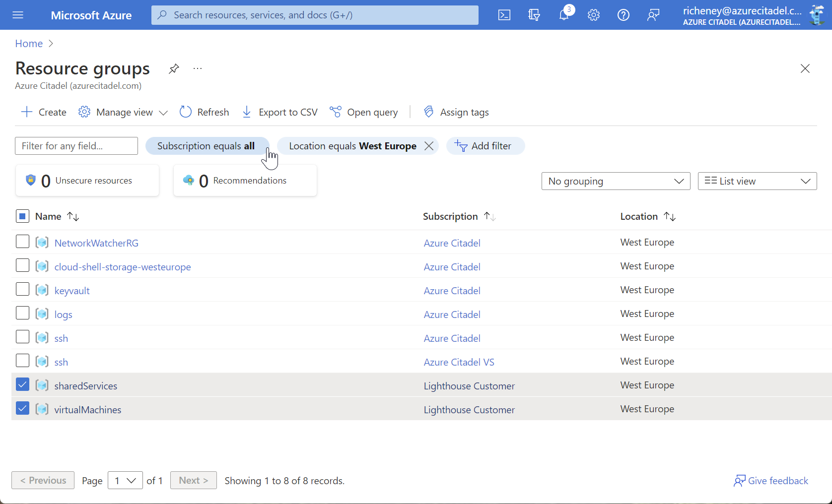The image size is (832, 504).
Task: Pin Resource groups to dashboard
Action: pos(173,68)
